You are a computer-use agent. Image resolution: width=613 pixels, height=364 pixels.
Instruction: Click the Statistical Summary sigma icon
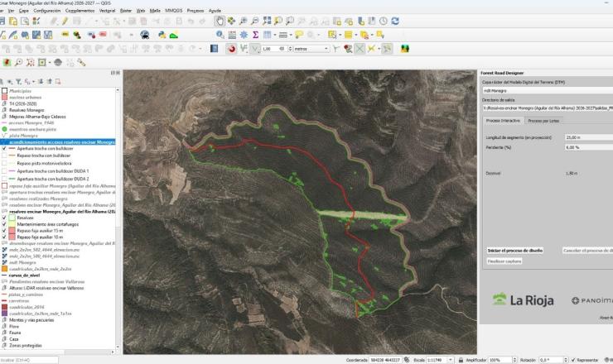[x=256, y=35]
